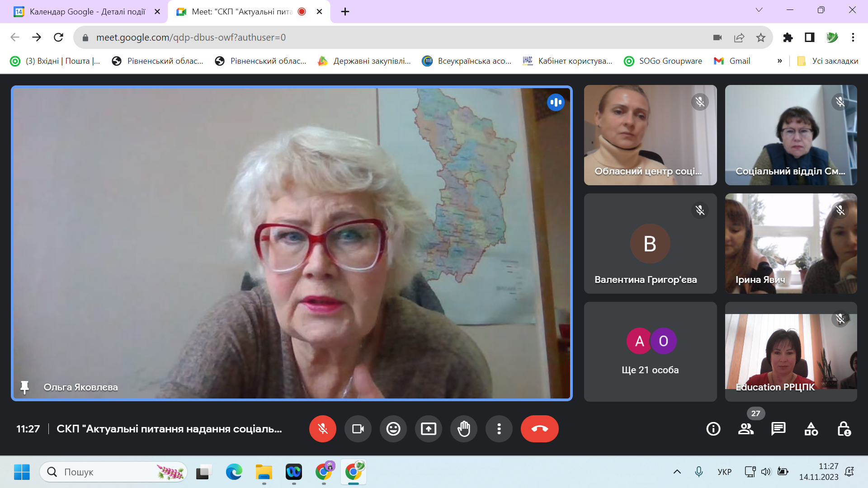The width and height of the screenshot is (868, 488).
Task: Click the present screen icon
Action: [x=428, y=428]
